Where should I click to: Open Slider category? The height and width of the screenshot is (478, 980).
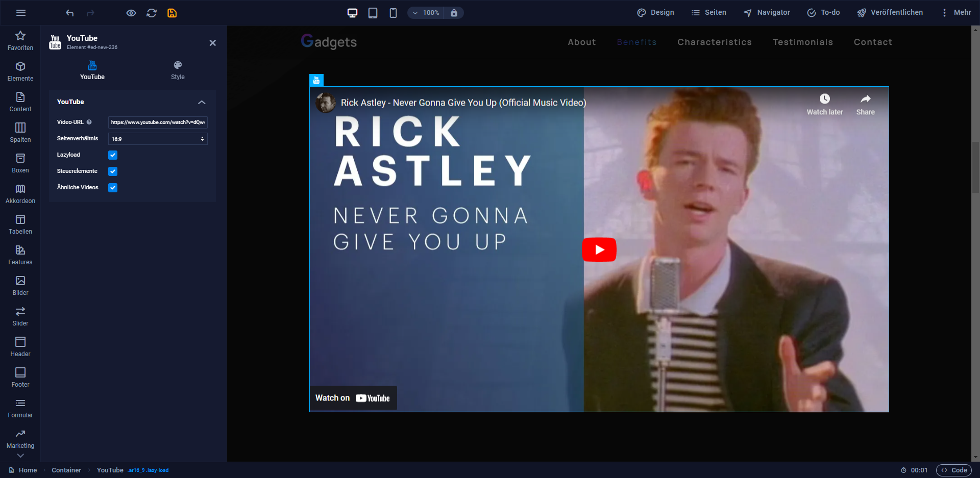coord(20,316)
